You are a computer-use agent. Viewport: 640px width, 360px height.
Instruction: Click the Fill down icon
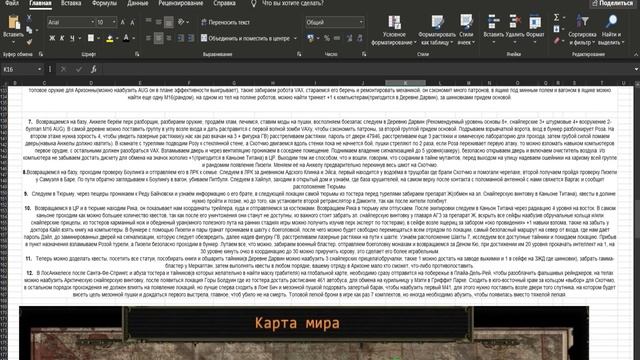point(556,29)
